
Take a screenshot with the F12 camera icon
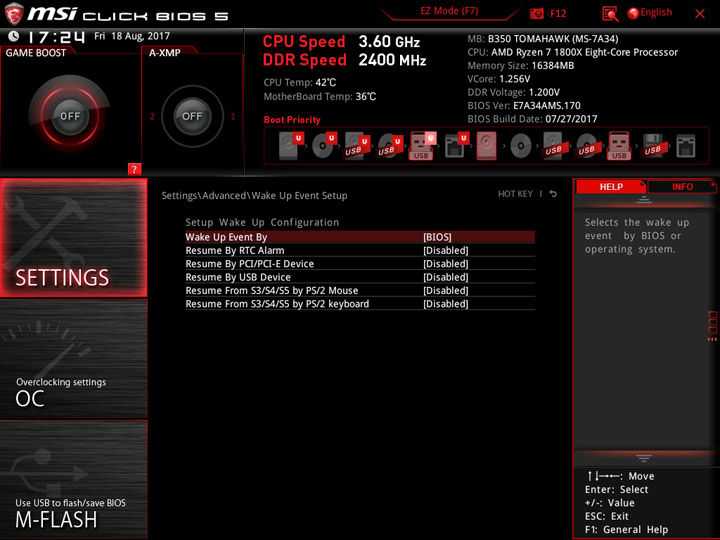point(536,13)
